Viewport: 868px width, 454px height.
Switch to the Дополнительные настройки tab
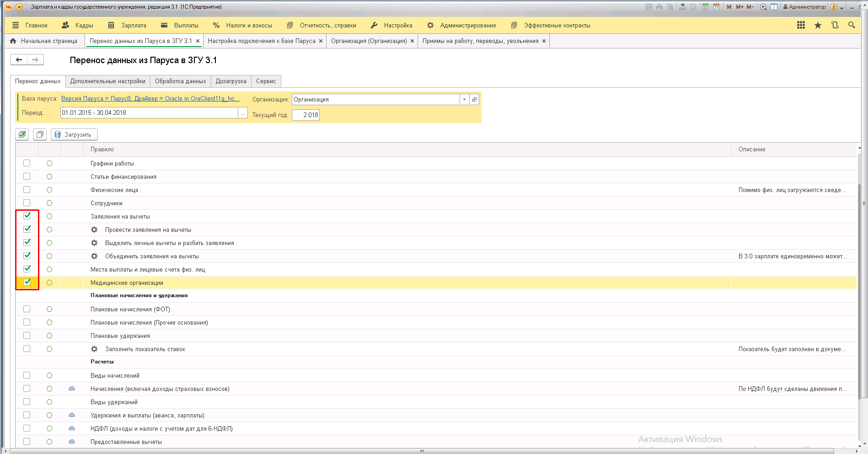click(x=107, y=81)
